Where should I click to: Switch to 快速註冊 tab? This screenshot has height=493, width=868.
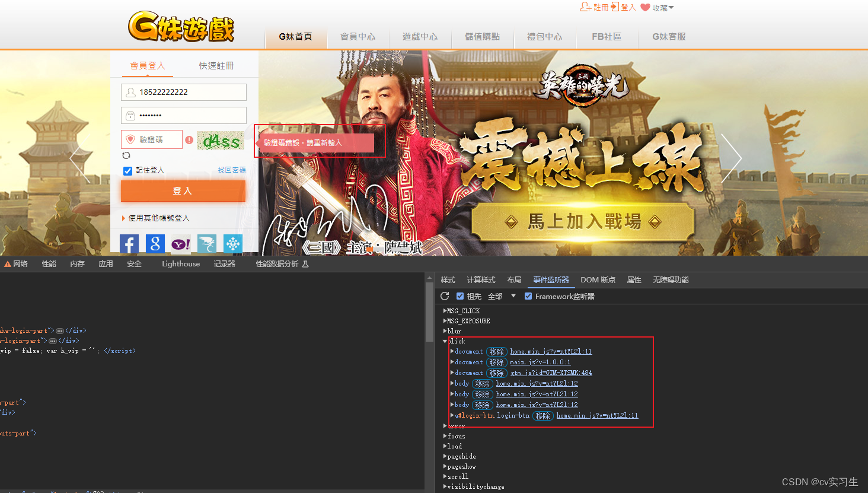(x=216, y=65)
